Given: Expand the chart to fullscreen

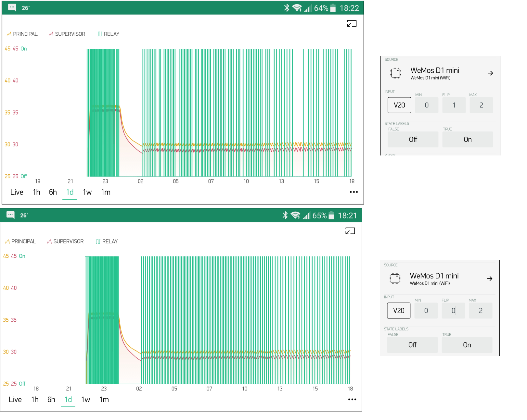Looking at the screenshot, I should coord(352,23).
